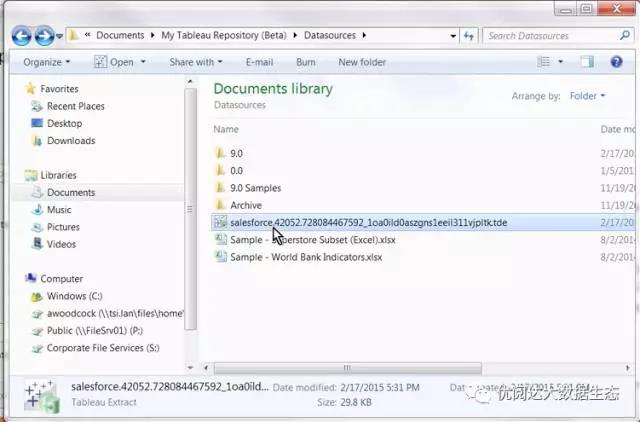Screen dimensions: 640x422
Task: Open the Archive folder
Action: (x=246, y=205)
